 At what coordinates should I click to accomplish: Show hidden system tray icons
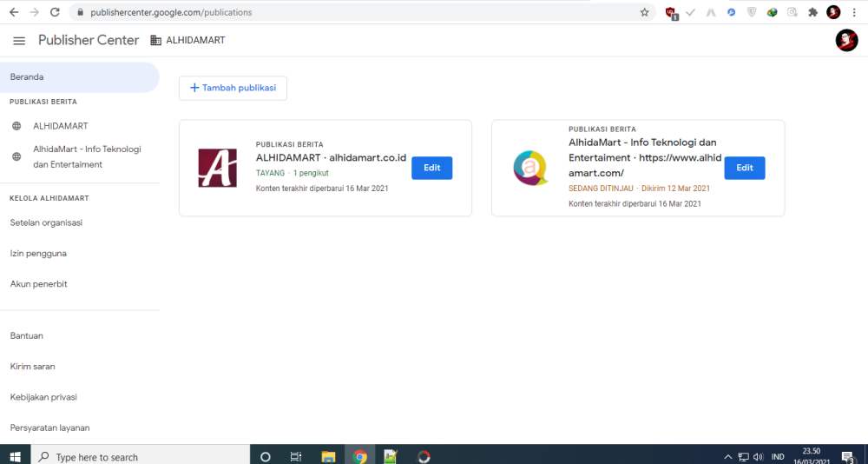click(x=728, y=457)
